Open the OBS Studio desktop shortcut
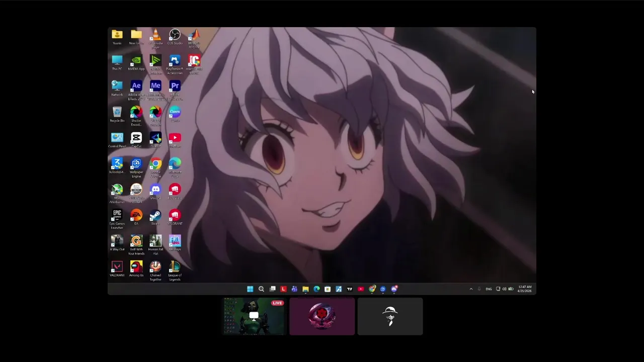Viewport: 644px width, 362px height. tap(175, 37)
